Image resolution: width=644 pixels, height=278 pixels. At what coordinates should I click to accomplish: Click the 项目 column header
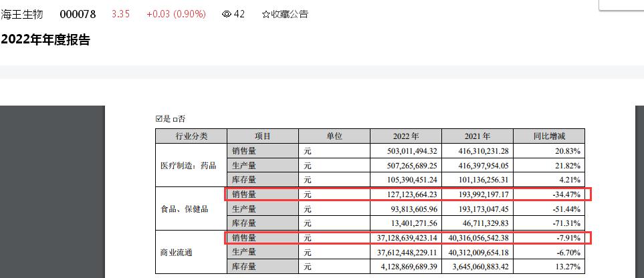(263, 136)
